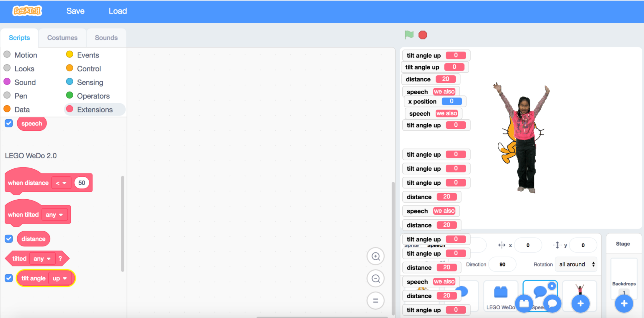Uncheck the tilt angle checkbox
644x318 pixels.
point(9,278)
